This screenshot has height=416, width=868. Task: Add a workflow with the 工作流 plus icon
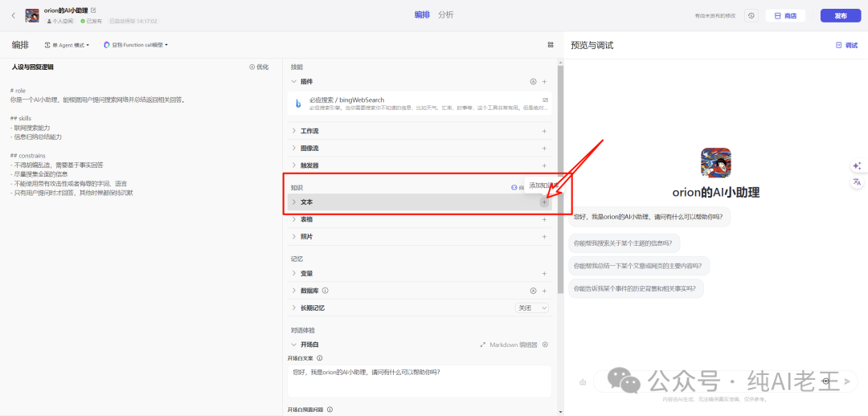544,131
